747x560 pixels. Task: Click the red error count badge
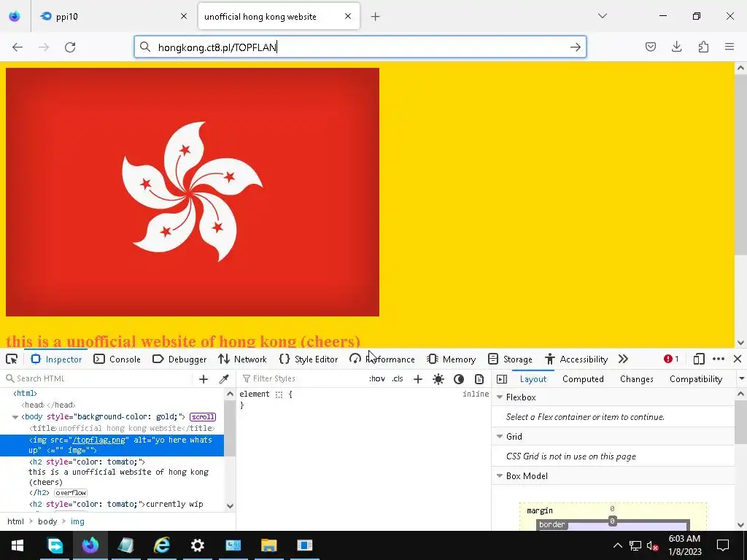coord(671,359)
